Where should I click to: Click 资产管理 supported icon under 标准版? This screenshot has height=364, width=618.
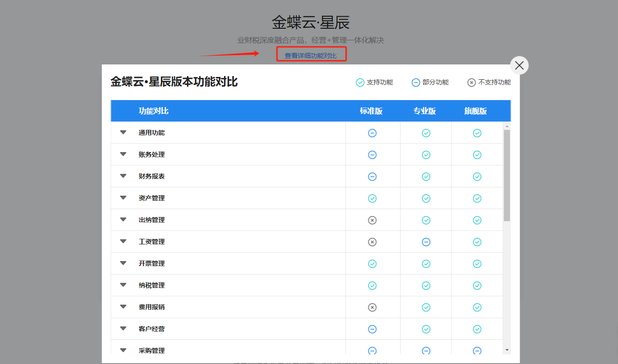[x=372, y=198]
